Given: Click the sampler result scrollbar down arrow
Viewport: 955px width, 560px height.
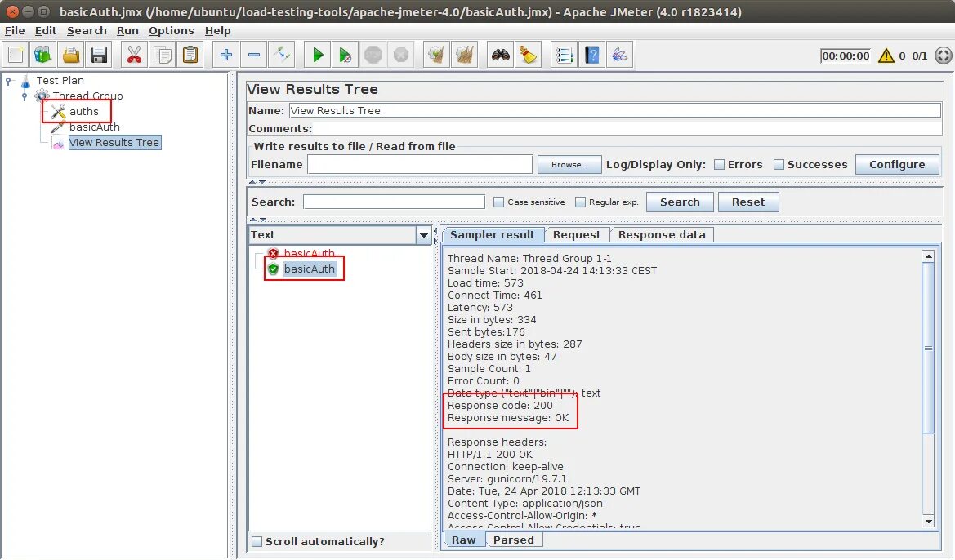Looking at the screenshot, I should point(928,522).
